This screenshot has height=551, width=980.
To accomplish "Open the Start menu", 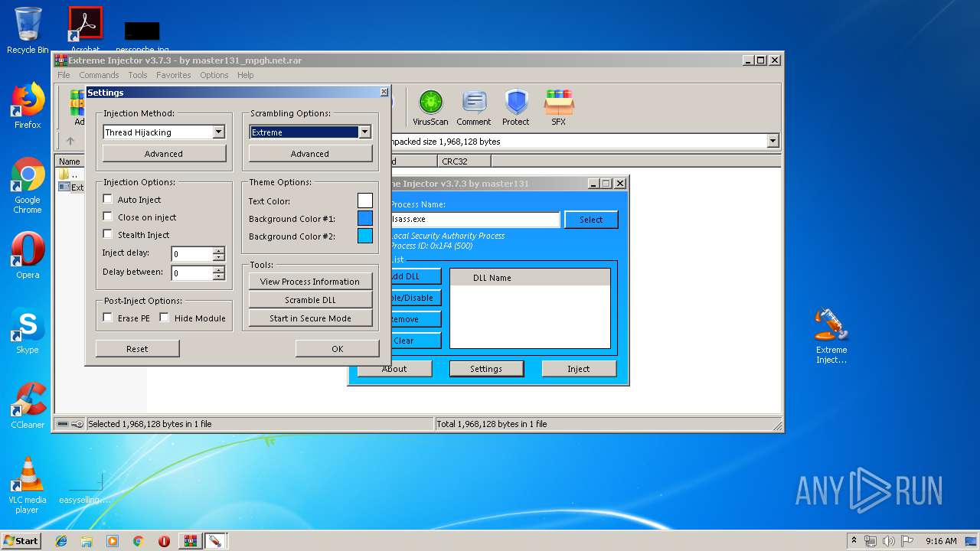I will tap(21, 541).
